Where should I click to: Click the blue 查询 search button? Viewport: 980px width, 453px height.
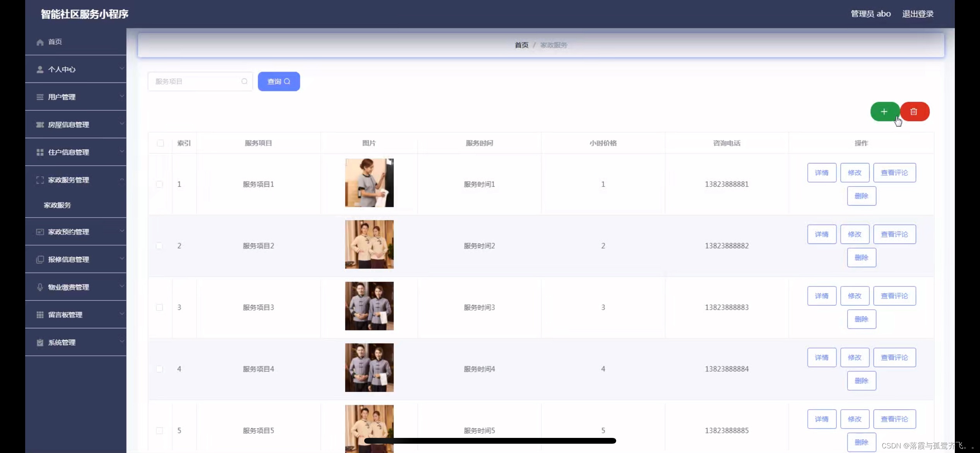279,81
